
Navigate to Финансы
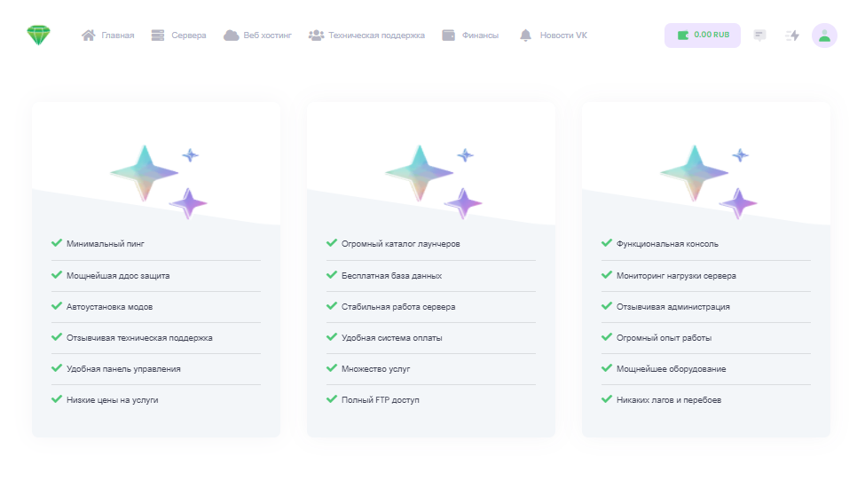point(480,35)
